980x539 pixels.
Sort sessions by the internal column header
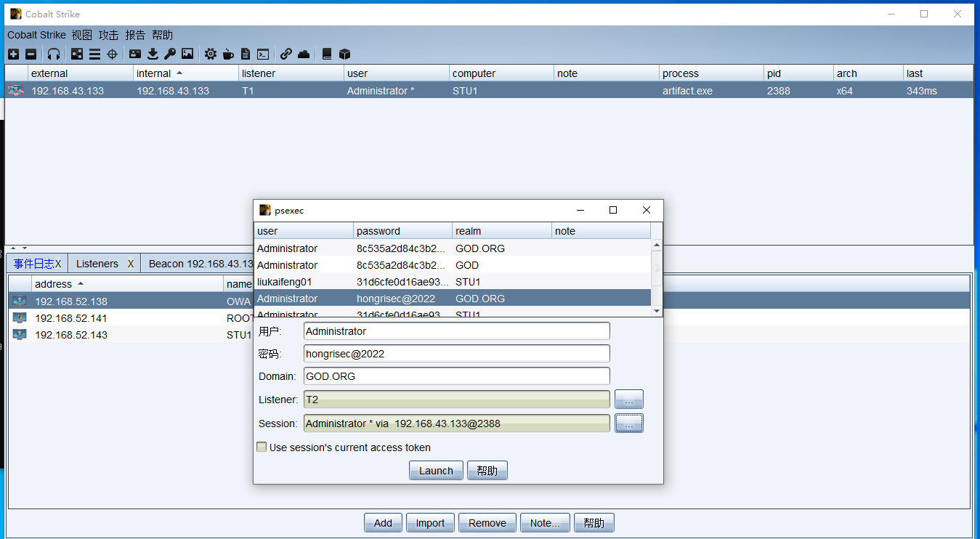(186, 73)
